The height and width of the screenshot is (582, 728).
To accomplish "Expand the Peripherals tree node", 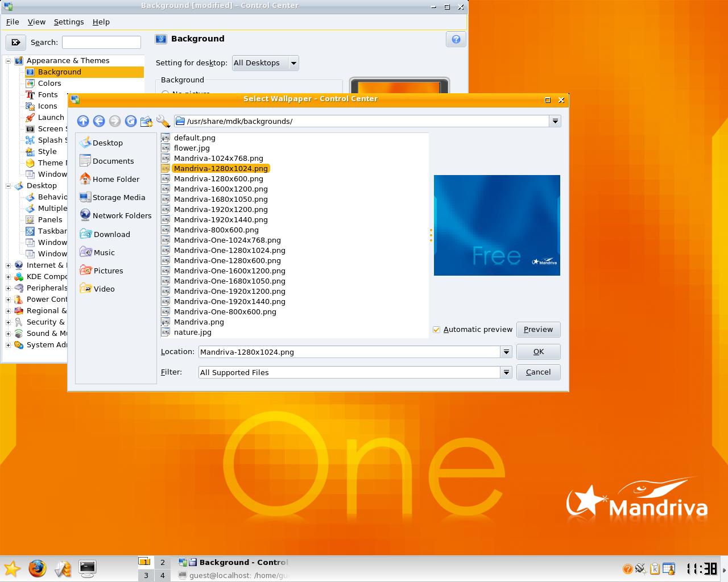I will click(x=9, y=288).
